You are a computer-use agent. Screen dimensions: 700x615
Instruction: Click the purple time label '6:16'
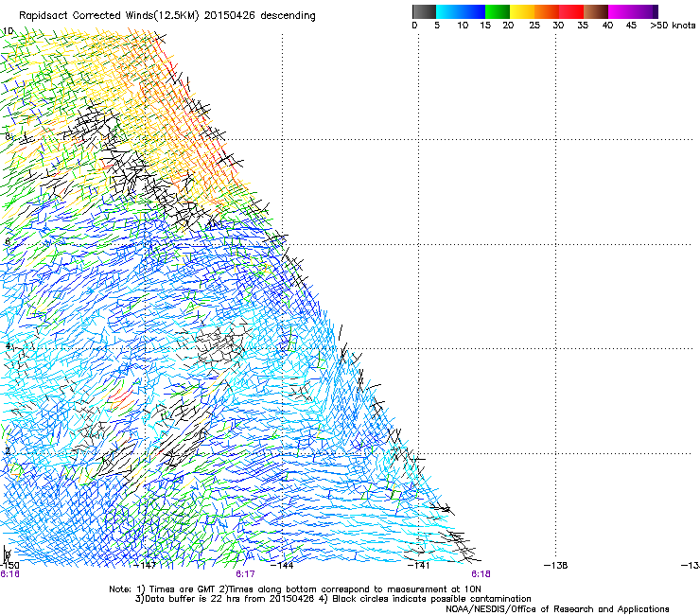[9, 574]
